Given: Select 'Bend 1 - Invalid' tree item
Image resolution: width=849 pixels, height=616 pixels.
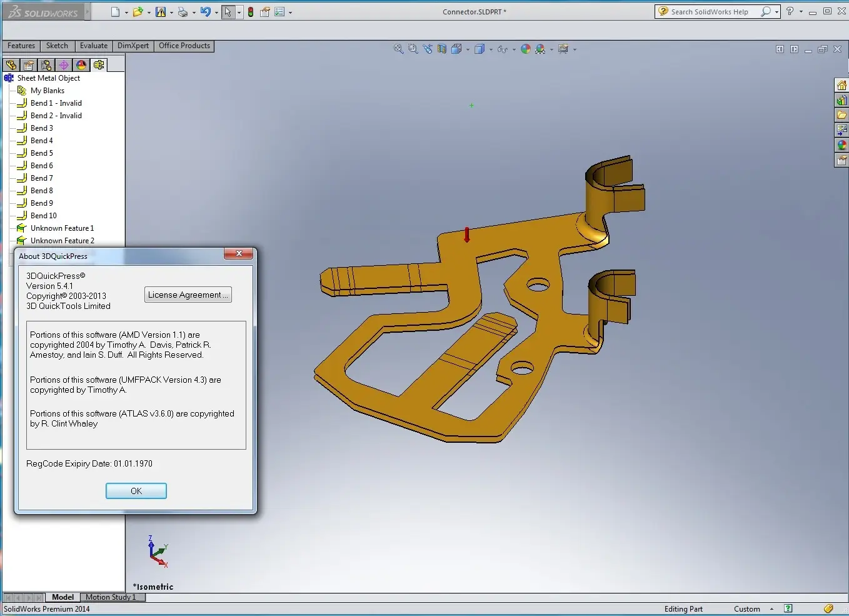Looking at the screenshot, I should [x=56, y=103].
